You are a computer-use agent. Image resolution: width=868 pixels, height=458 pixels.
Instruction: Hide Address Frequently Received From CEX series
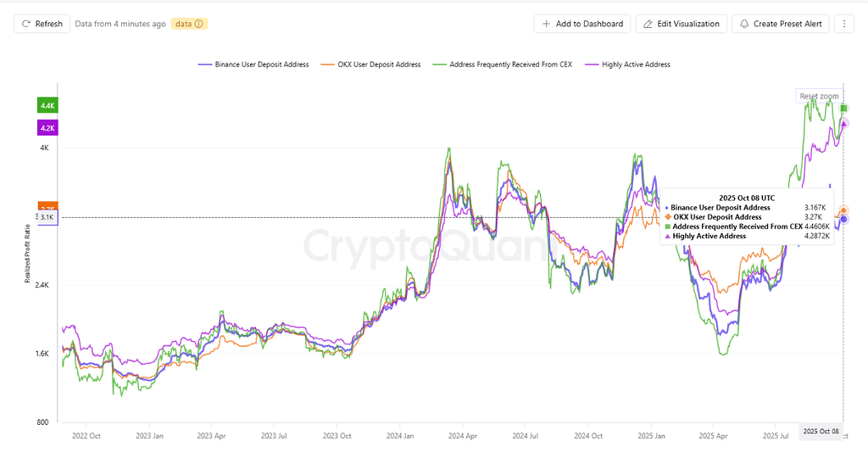click(503, 64)
